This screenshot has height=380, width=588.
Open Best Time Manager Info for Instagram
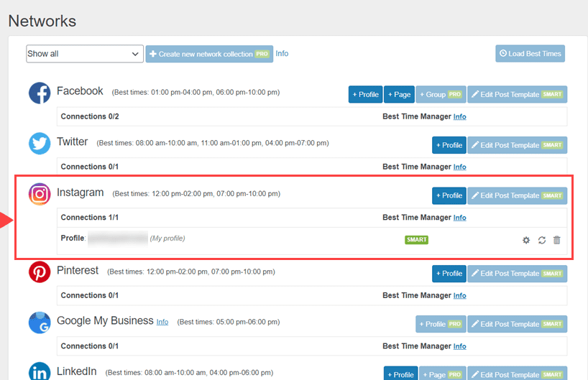459,218
